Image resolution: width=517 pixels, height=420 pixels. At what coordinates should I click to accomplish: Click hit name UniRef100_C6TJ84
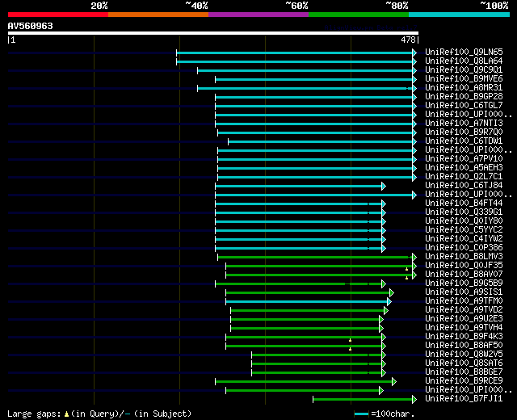pos(464,186)
